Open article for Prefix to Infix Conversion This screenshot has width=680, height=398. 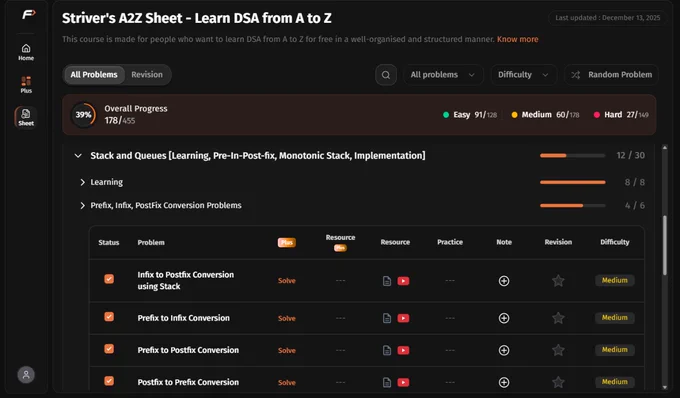click(x=387, y=318)
